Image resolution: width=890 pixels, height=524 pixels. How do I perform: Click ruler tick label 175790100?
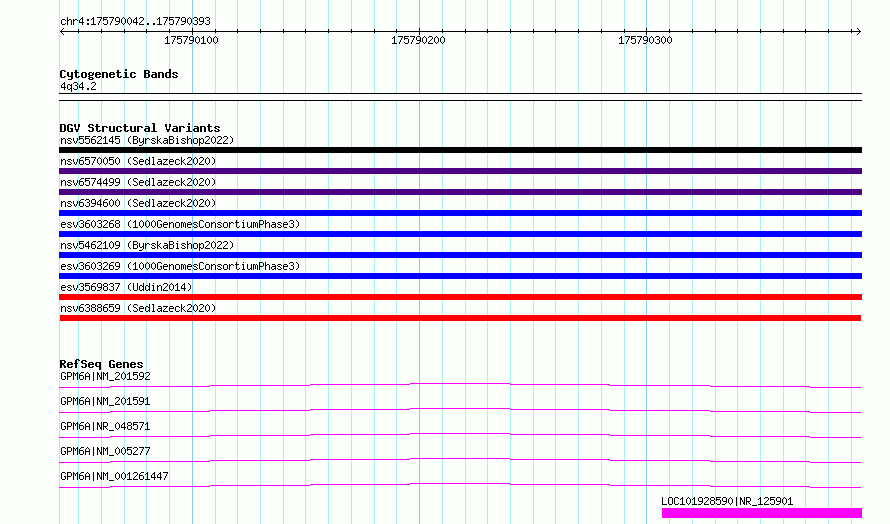coord(191,40)
